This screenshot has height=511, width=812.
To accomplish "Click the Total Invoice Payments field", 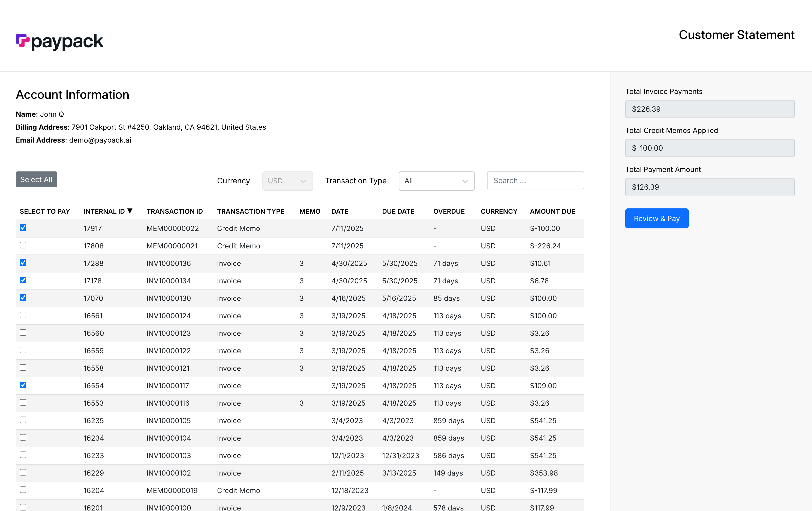I will click(x=709, y=109).
